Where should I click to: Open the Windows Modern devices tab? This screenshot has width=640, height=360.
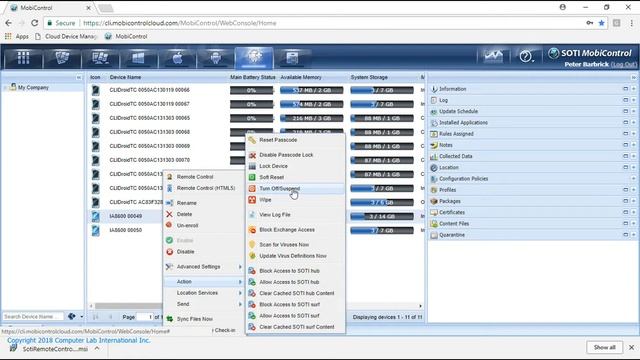138,58
